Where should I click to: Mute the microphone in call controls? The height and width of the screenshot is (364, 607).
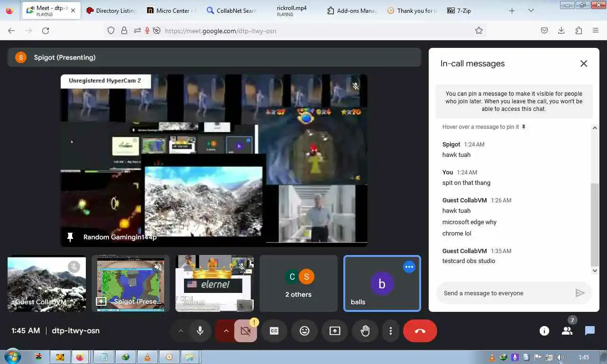[200, 331]
